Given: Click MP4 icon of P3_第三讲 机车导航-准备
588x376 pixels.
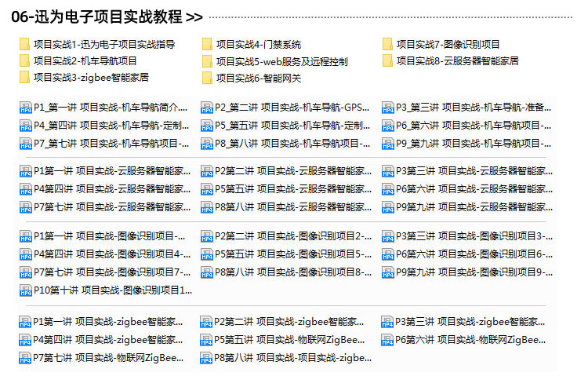Looking at the screenshot, I should pos(388,108).
